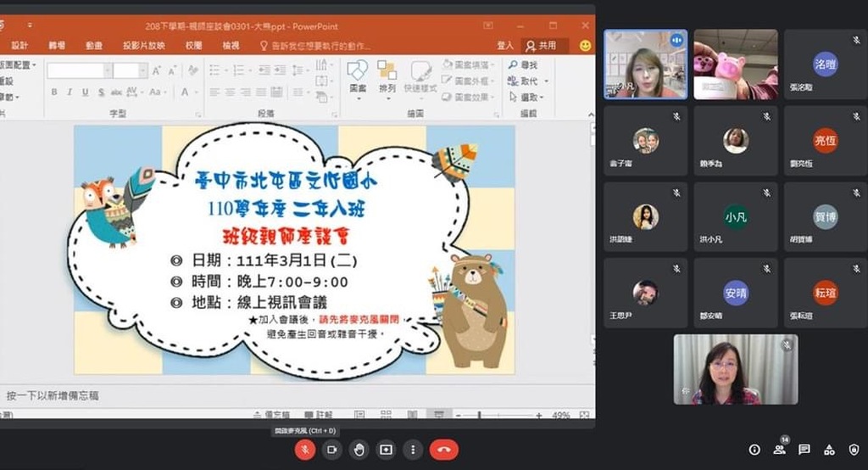
Task: Click 登入 in PowerPoint title area
Action: point(505,46)
